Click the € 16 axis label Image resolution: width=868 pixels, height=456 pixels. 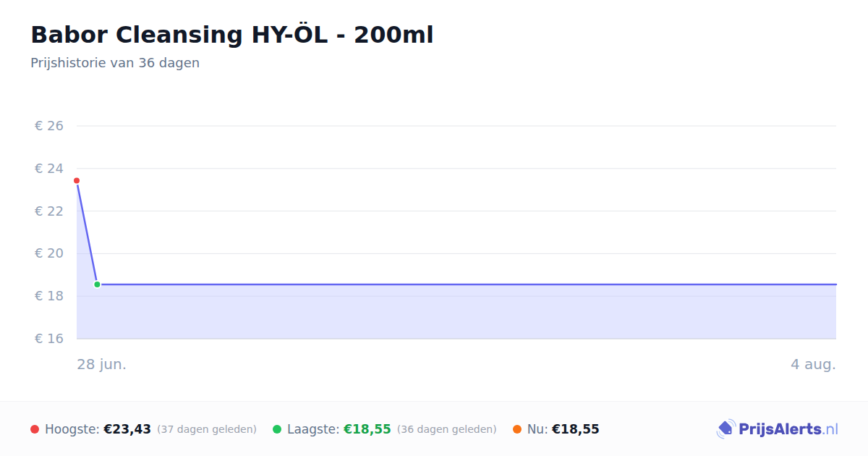pyautogui.click(x=49, y=339)
